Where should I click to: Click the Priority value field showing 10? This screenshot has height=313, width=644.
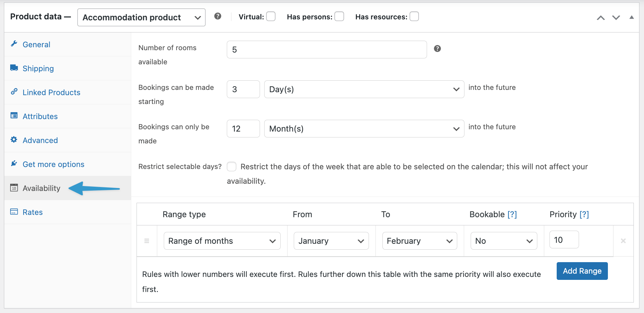pos(564,240)
